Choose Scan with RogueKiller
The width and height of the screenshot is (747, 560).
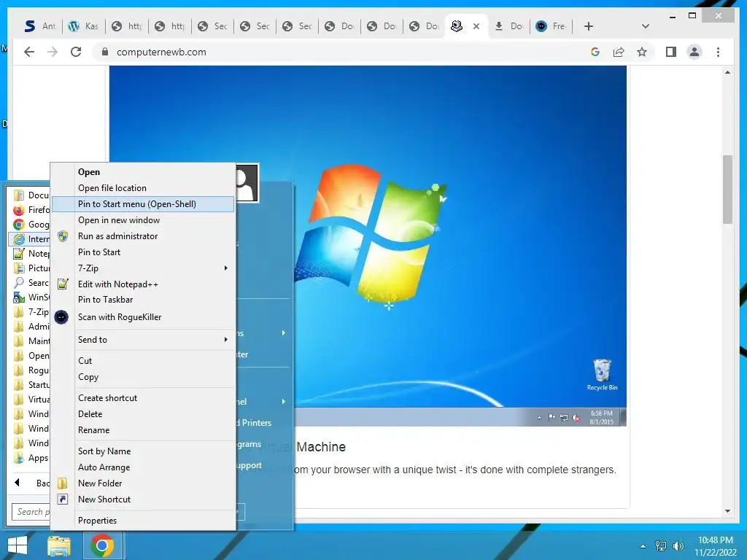click(143, 317)
